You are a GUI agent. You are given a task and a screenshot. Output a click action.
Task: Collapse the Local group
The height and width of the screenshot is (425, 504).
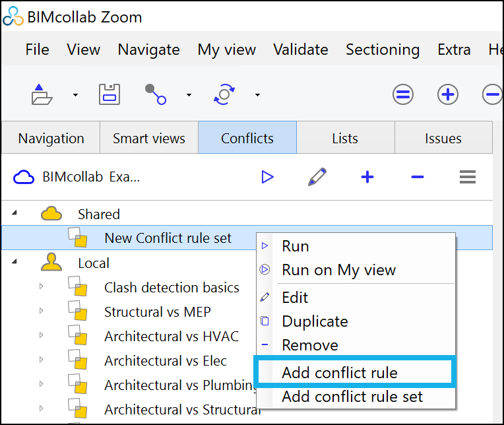point(14,262)
